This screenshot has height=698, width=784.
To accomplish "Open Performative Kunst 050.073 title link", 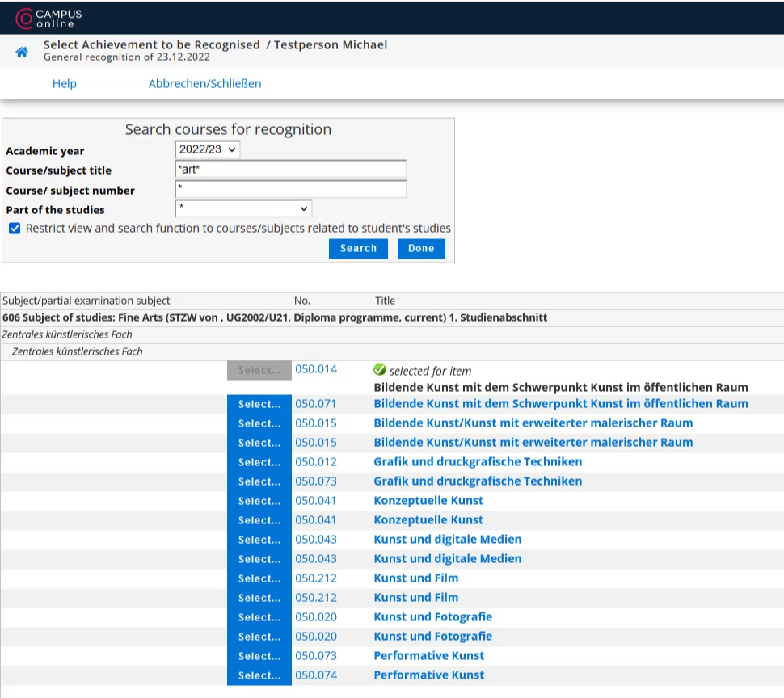I will tap(428, 655).
